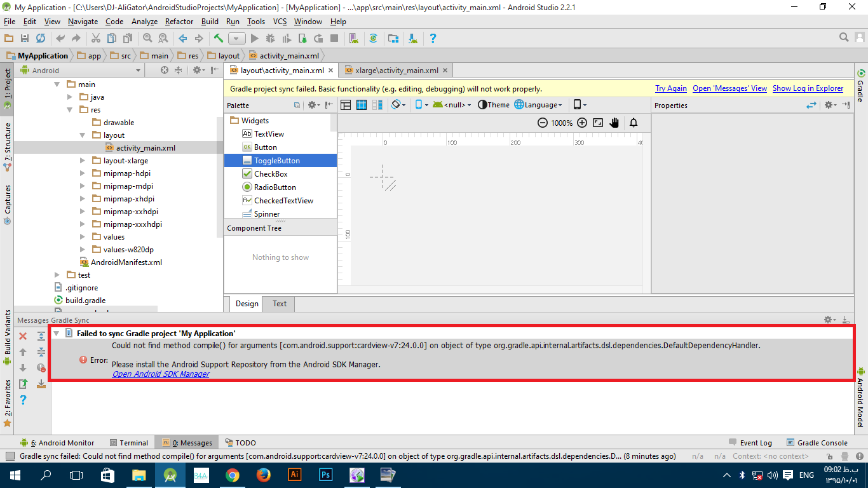Click the Zoom to Fit icon
The width and height of the screenshot is (868, 488).
pos(598,123)
